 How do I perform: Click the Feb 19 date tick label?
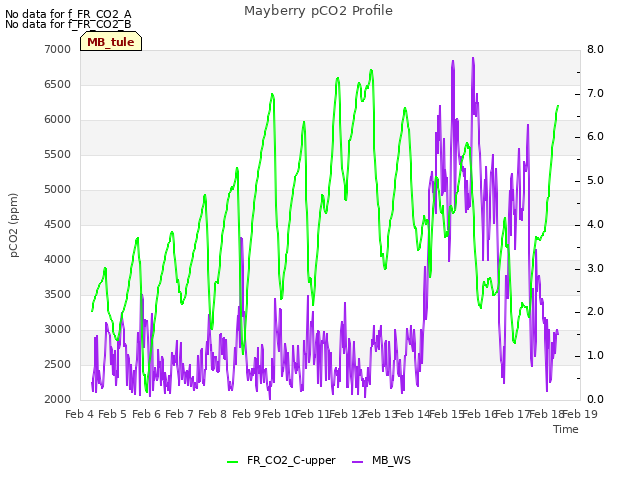580,415
